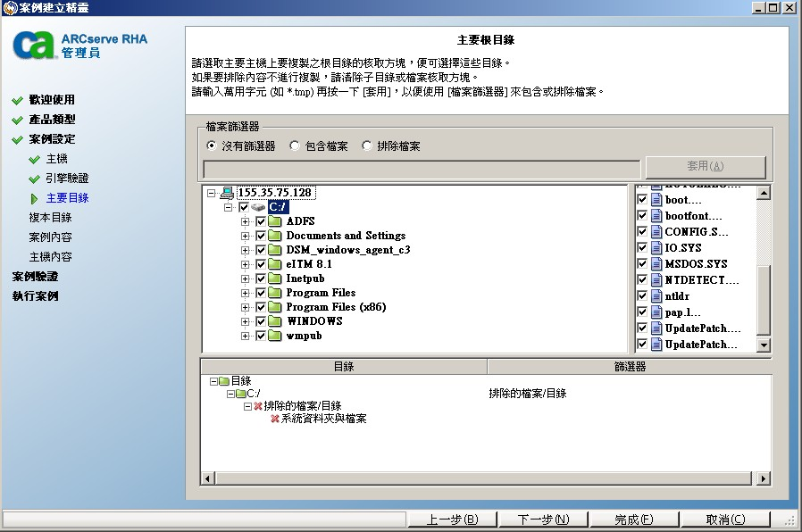Image resolution: width=802 pixels, height=532 pixels.
Task: Open the 複本目錄 wizard step
Action: 49,215
